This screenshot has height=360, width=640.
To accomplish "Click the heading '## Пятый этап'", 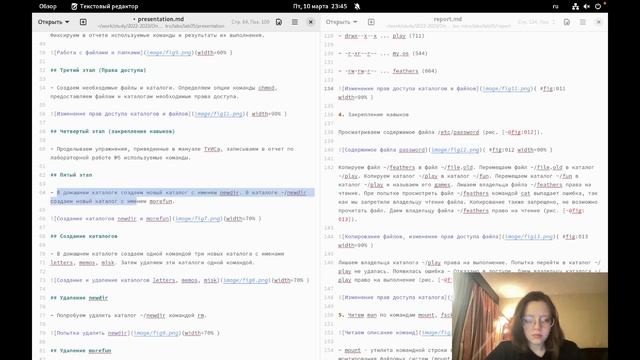I will pyautogui.click(x=71, y=175).
